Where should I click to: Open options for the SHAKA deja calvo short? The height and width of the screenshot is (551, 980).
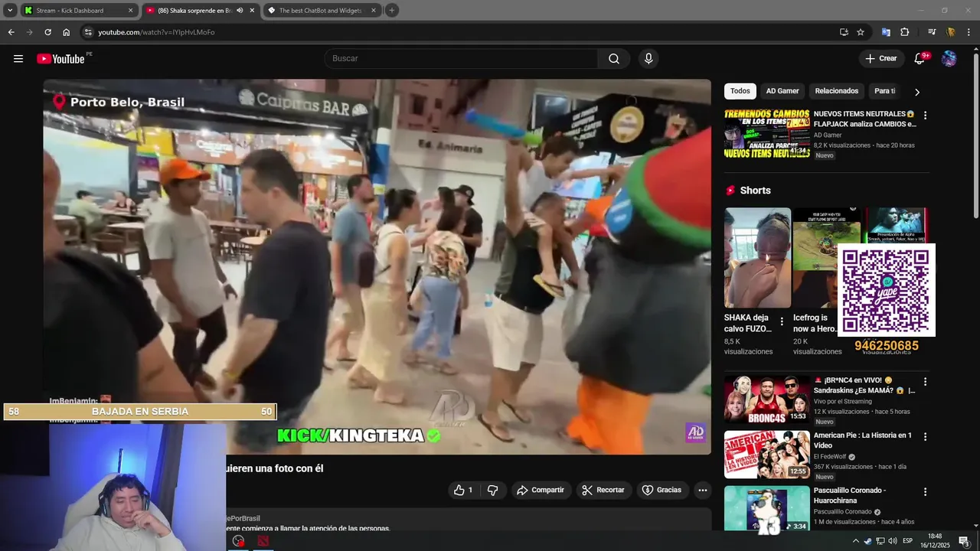(782, 321)
